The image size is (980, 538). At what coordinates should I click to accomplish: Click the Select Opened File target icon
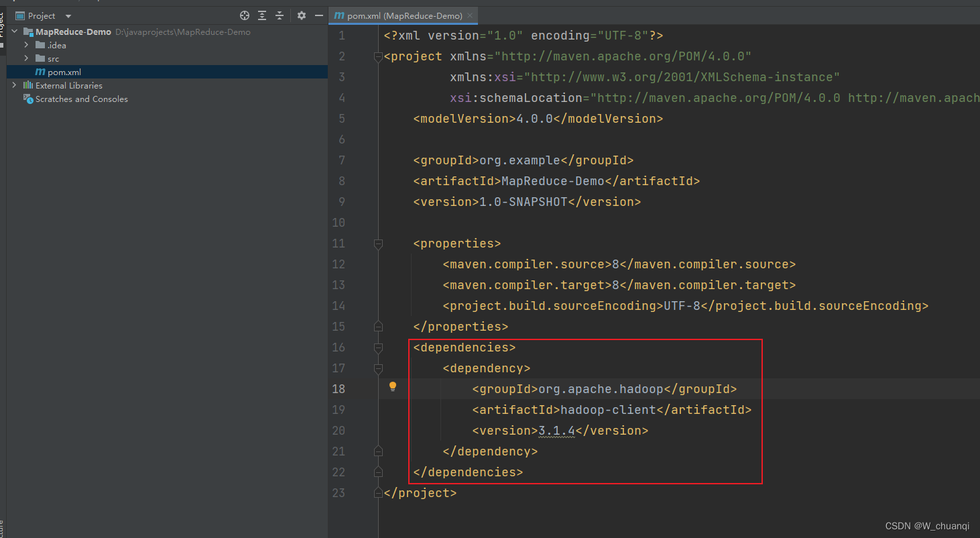click(x=245, y=15)
